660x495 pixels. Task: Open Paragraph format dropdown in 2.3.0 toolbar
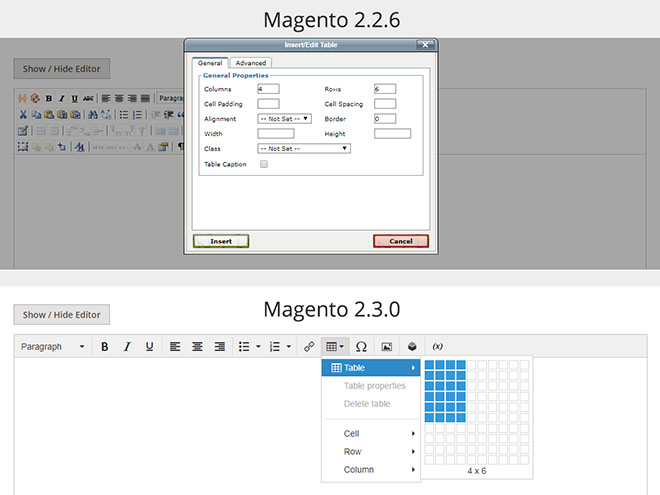53,346
